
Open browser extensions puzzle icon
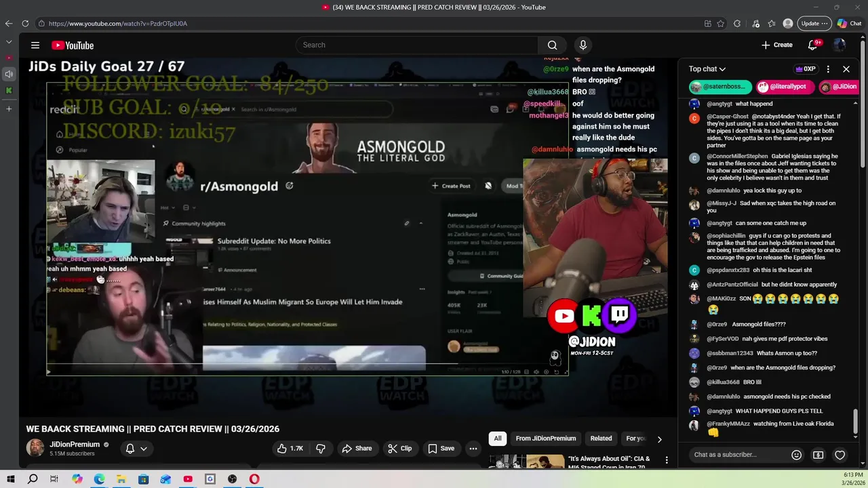[737, 24]
